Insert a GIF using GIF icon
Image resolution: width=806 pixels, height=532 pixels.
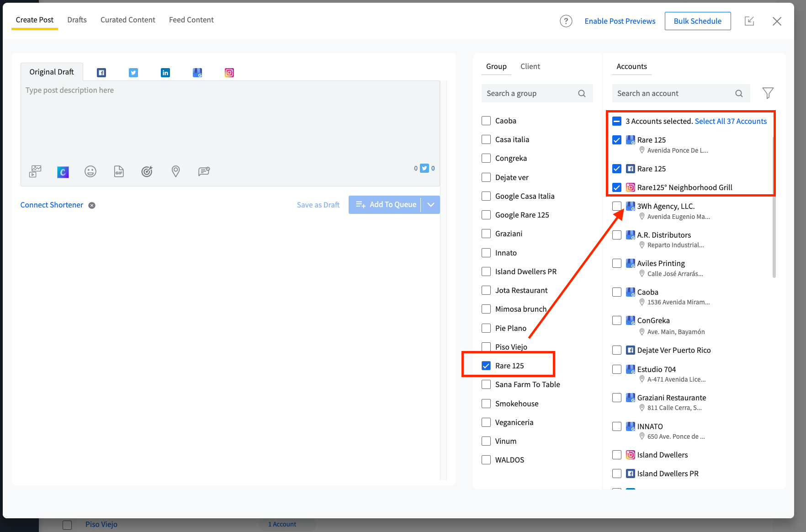point(119,171)
